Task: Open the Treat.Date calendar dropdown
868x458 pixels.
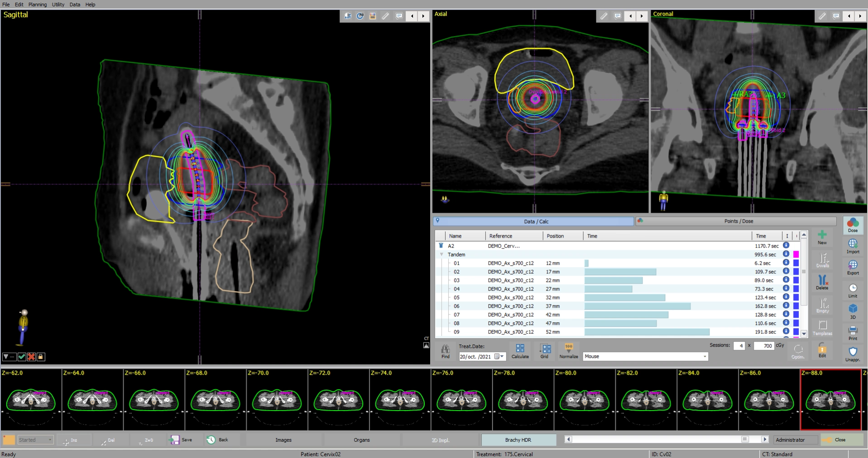Action: pos(502,357)
